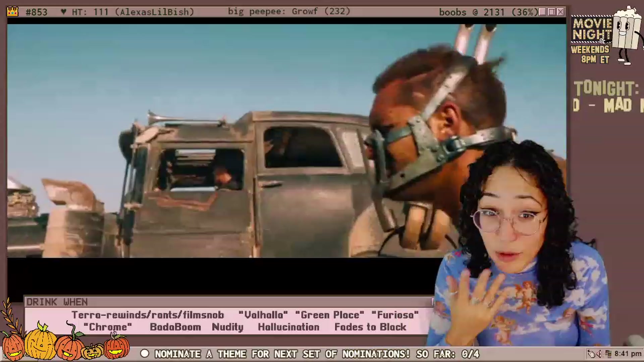
Task: Click the network computers tray icon
Action: (608, 354)
